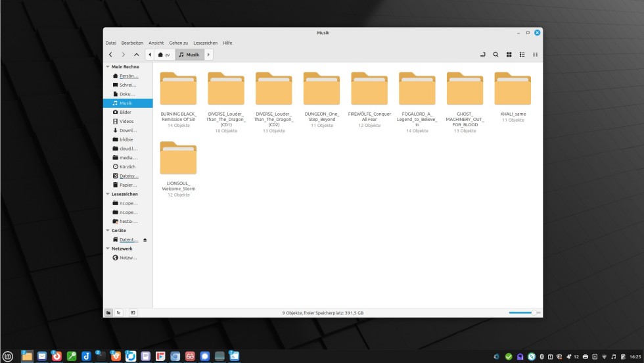Open Bilder in the sidebar
Image resolution: width=644 pixels, height=363 pixels.
click(125, 112)
